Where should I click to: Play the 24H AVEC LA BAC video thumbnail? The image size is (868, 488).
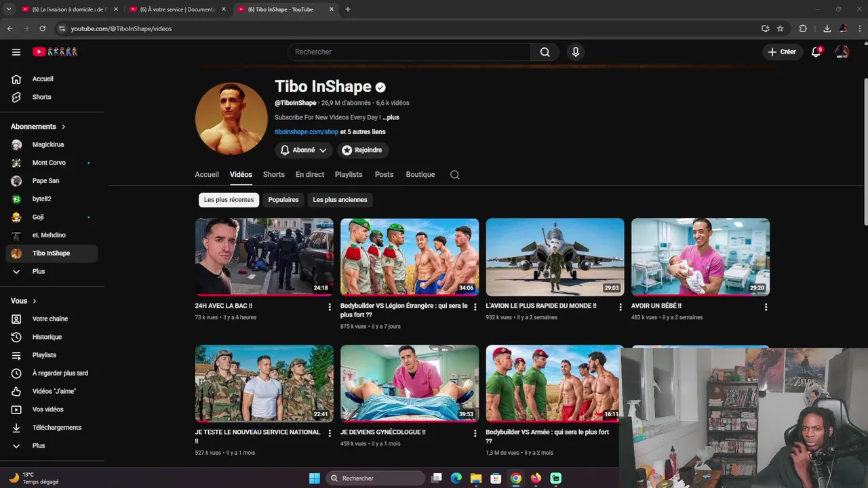[264, 257]
